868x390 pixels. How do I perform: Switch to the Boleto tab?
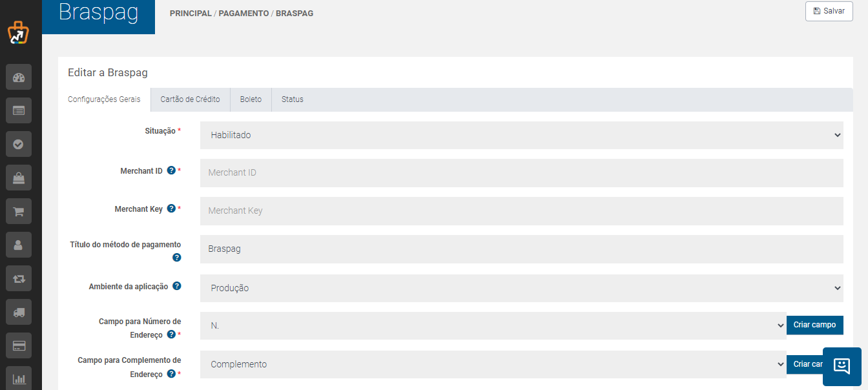251,99
